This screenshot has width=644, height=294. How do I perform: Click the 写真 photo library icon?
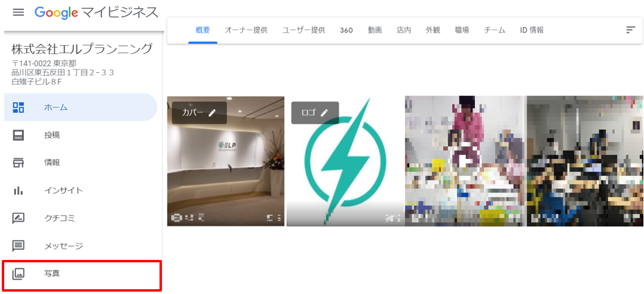pos(19,274)
